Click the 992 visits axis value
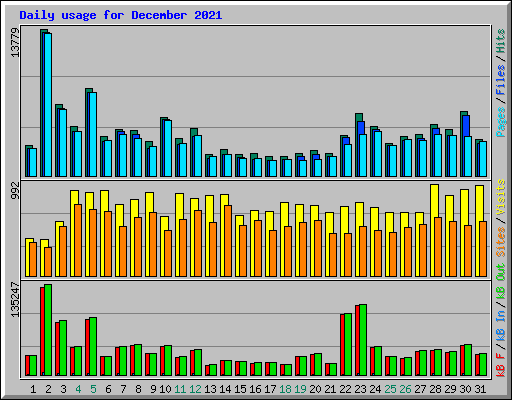 [x=15, y=190]
